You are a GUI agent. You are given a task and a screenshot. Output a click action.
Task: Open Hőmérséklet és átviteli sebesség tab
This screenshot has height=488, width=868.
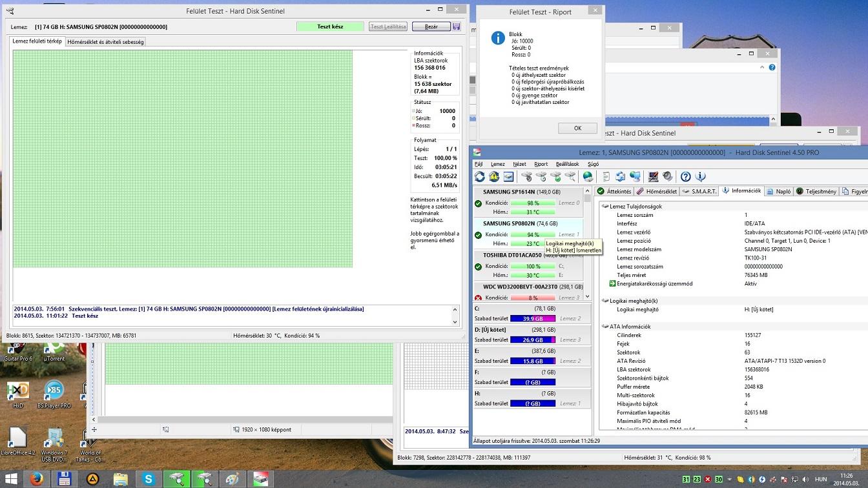coord(105,41)
